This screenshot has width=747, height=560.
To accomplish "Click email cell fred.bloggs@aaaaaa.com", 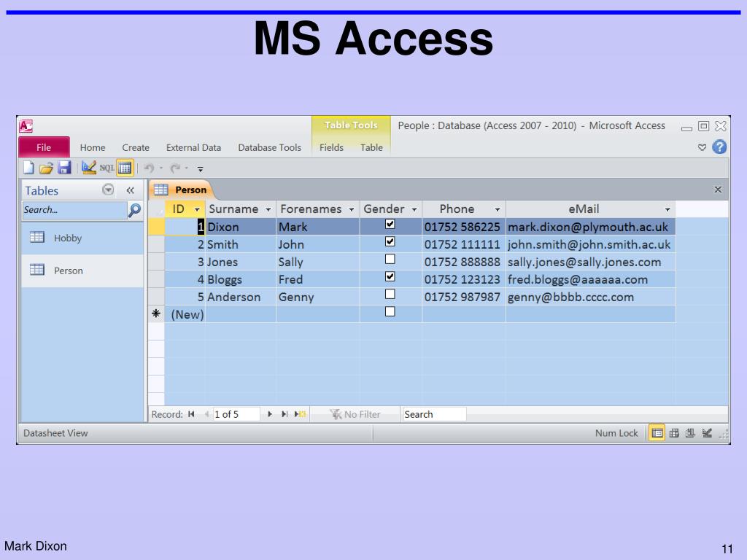I will (590, 279).
